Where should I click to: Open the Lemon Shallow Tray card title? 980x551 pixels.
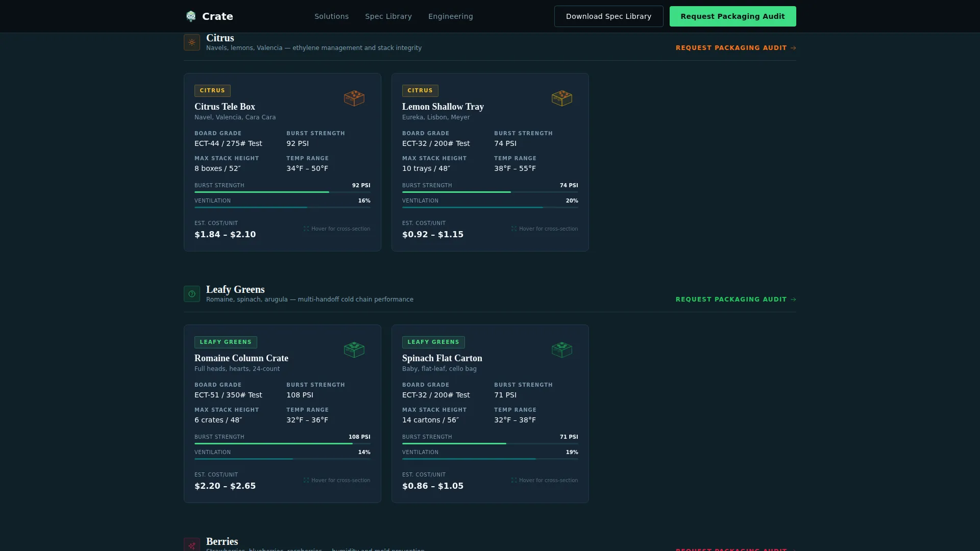click(x=443, y=107)
